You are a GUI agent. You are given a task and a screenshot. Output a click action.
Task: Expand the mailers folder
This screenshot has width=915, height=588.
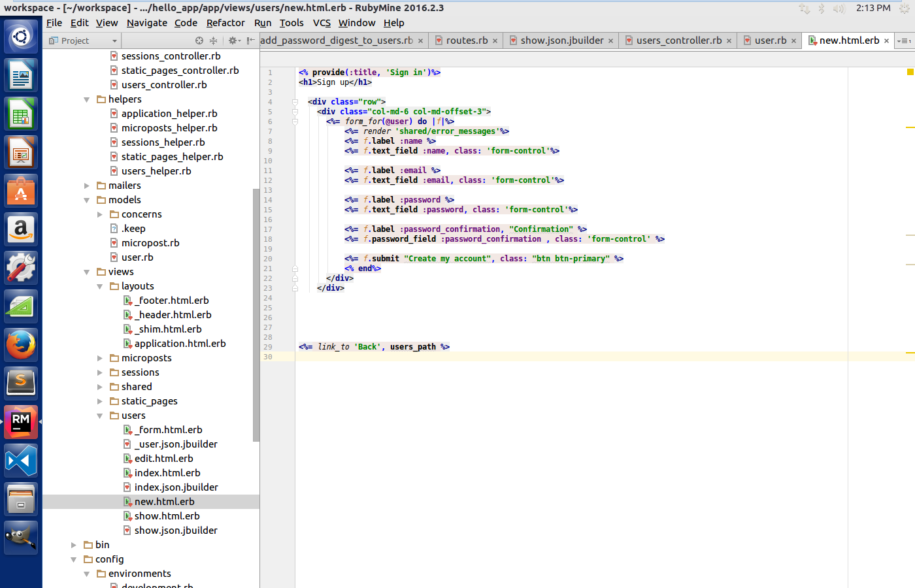click(x=86, y=186)
